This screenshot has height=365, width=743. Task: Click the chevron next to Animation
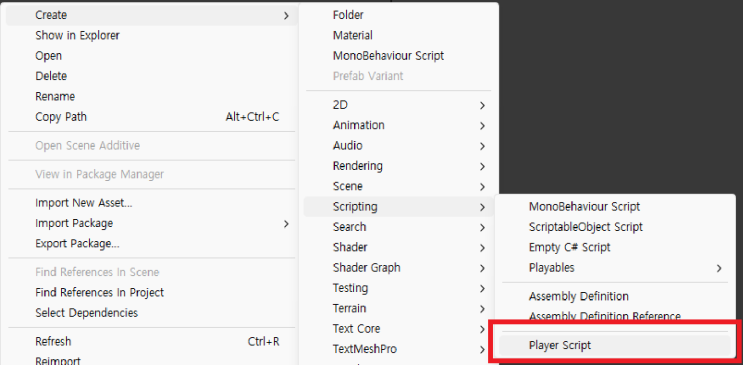[482, 126]
